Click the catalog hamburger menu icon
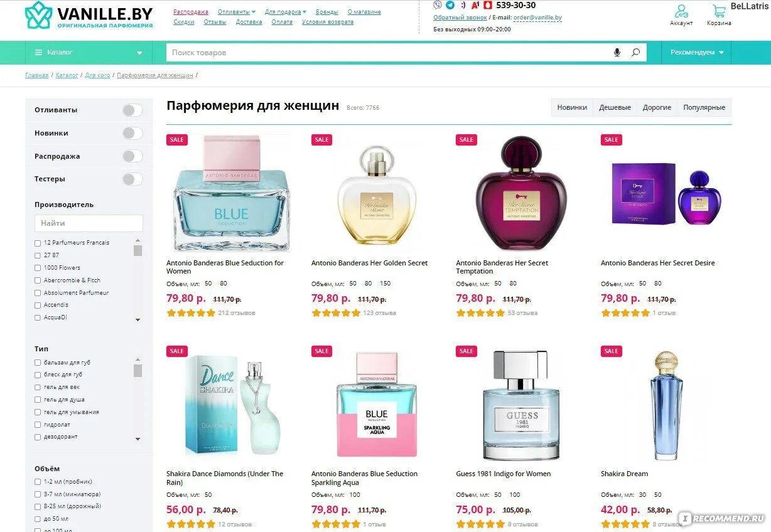This screenshot has height=532, width=771. pos(39,53)
